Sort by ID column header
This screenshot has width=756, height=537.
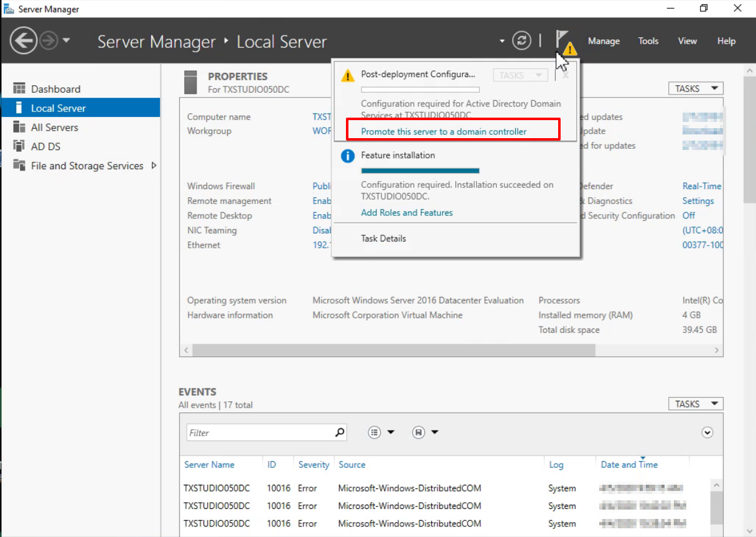click(x=272, y=465)
